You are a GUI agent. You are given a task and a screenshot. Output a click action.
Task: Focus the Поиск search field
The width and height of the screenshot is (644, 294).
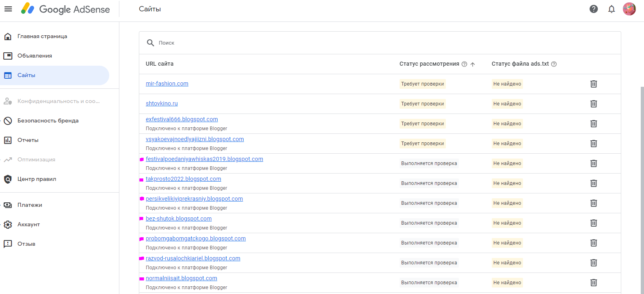pyautogui.click(x=380, y=43)
